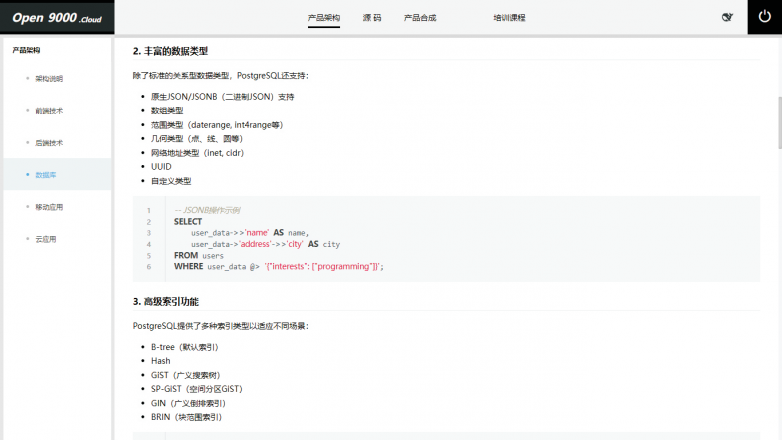
Task: Click the bird icon in the header
Action: click(727, 17)
